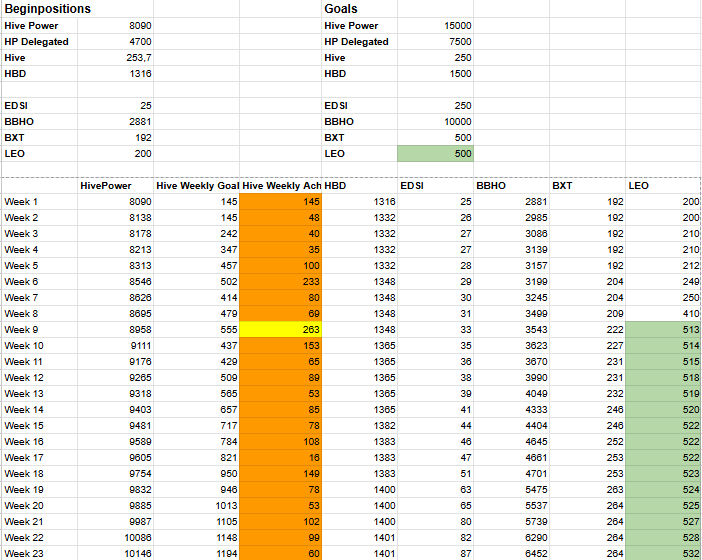This screenshot has width=702, height=560.
Task: Click the yellow cell with 263
Action: 280,330
